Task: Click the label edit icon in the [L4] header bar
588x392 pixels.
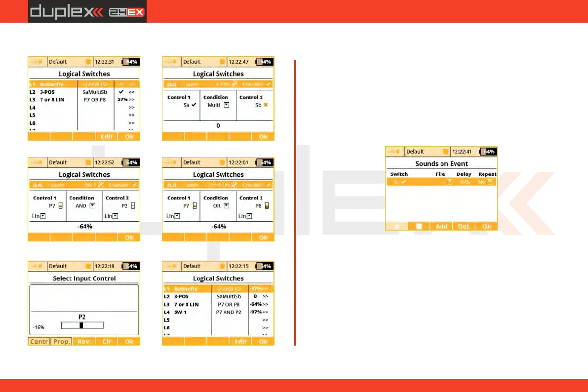Action: [x=100, y=185]
